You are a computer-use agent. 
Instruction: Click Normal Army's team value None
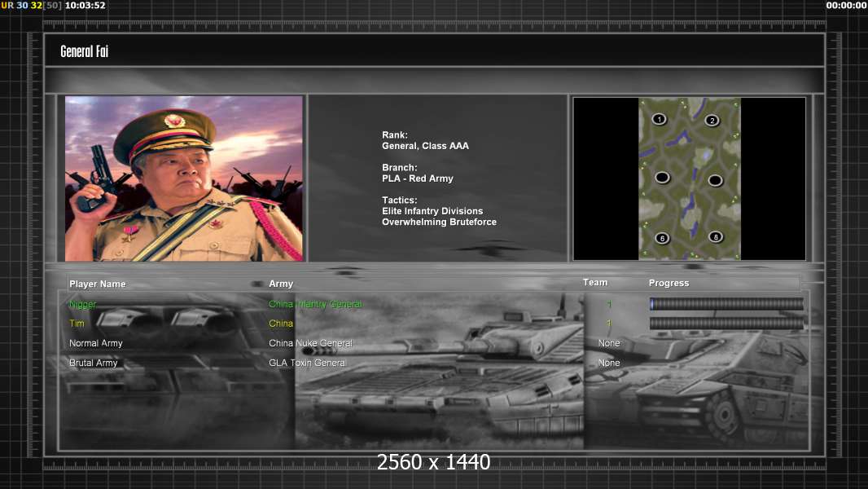(x=609, y=343)
